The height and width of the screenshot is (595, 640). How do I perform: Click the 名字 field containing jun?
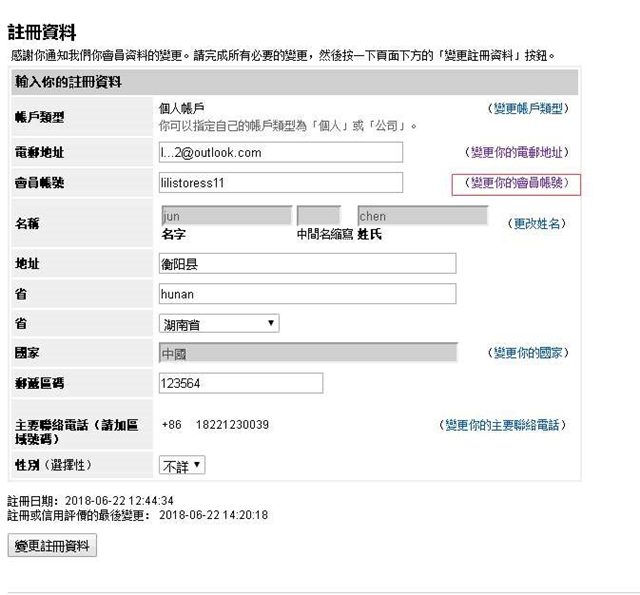[226, 216]
